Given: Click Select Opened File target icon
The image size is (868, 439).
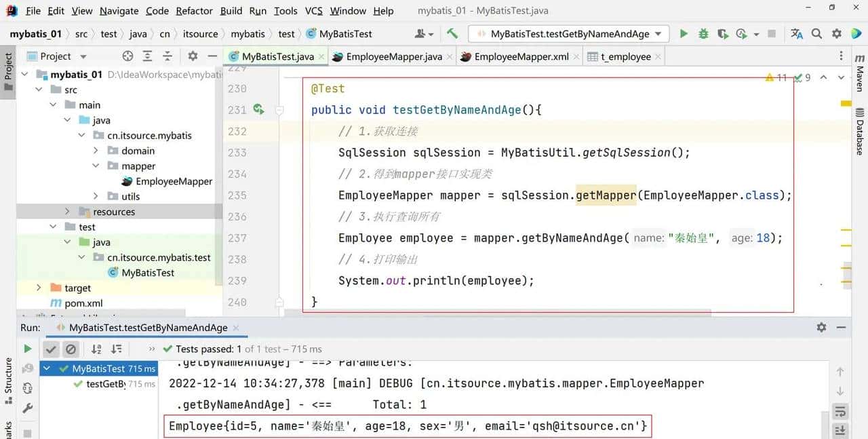Looking at the screenshot, I should point(127,56).
